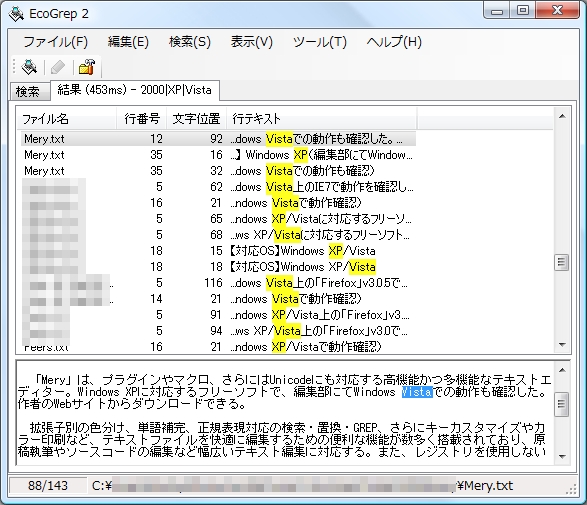Screen dimensions: 587x505
Task: Select row with character position 116
Action: coord(218,283)
